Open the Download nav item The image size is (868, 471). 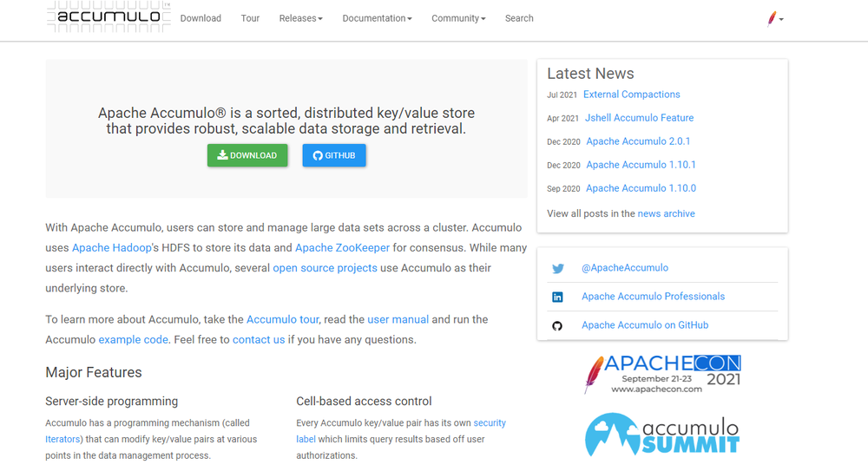point(201,18)
